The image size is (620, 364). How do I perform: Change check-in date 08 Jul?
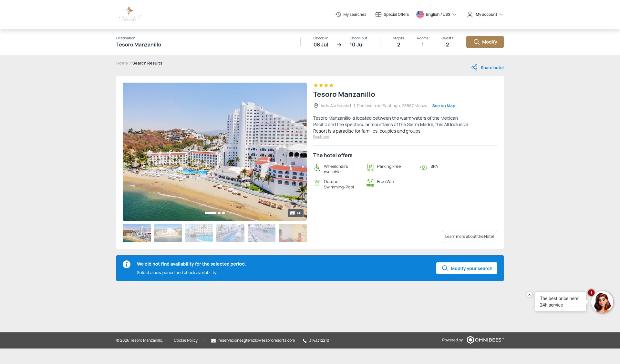tap(321, 42)
